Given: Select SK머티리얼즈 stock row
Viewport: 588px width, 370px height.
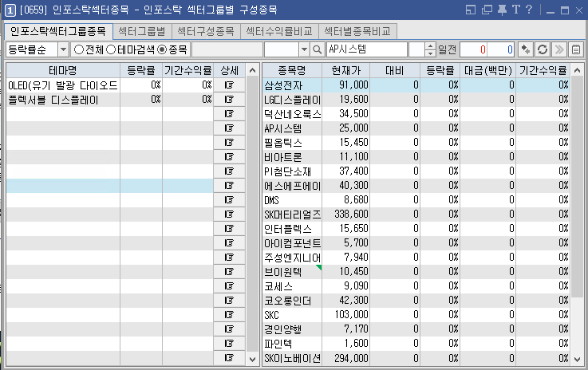Looking at the screenshot, I should coord(416,214).
